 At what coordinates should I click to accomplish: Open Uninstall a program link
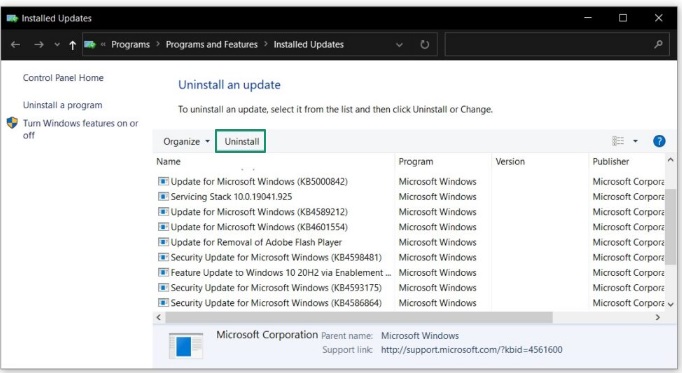(x=62, y=105)
